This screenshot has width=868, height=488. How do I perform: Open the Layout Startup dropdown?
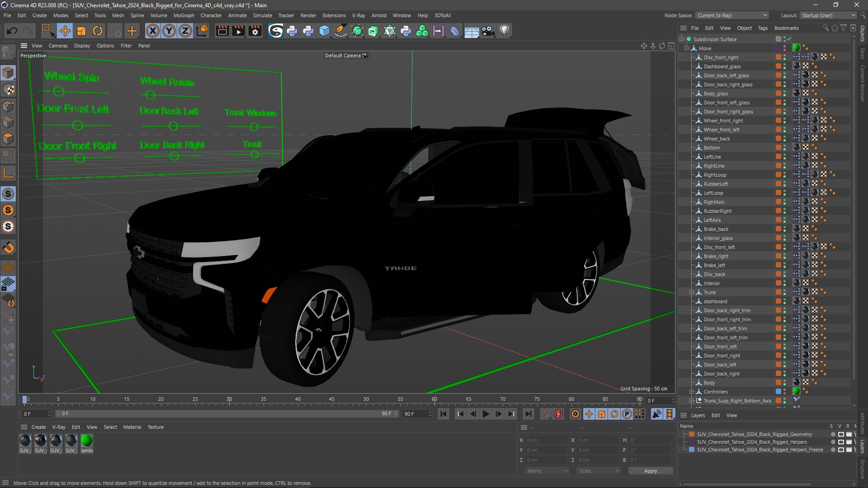[x=828, y=15]
